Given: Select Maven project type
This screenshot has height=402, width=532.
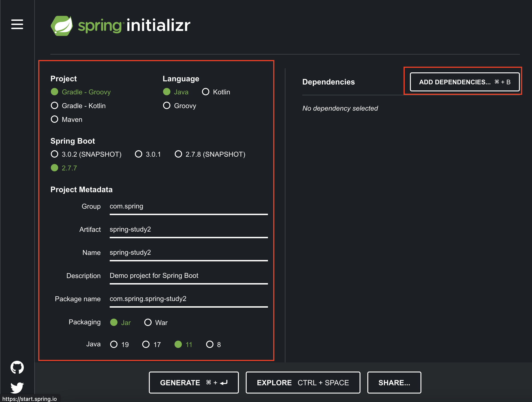Looking at the screenshot, I should [55, 119].
